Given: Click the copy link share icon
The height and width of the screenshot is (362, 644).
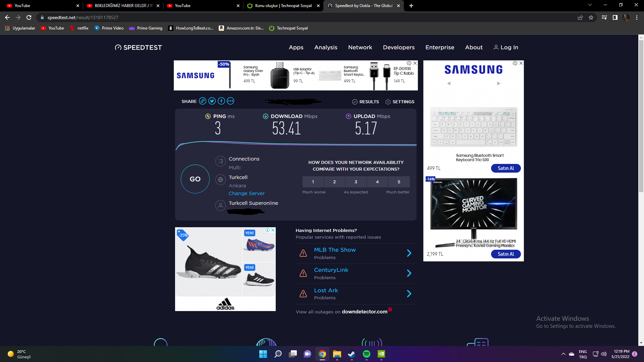Looking at the screenshot, I should click(x=203, y=101).
